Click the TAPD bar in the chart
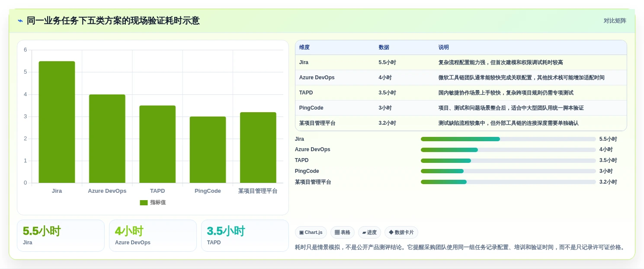The height and width of the screenshot is (269, 644). click(157, 144)
